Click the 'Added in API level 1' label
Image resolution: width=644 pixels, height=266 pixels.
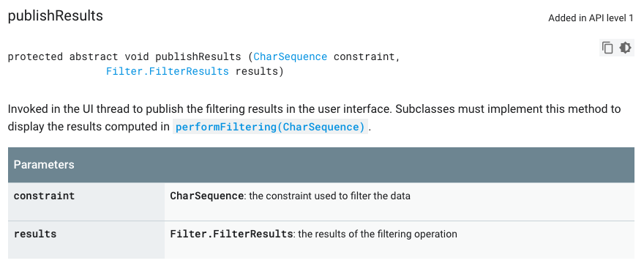tap(591, 18)
